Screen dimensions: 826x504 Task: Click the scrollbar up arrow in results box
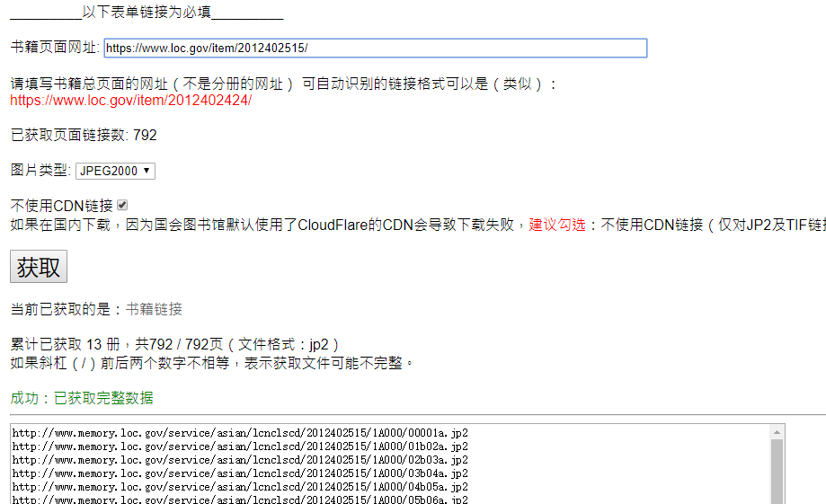click(x=777, y=432)
